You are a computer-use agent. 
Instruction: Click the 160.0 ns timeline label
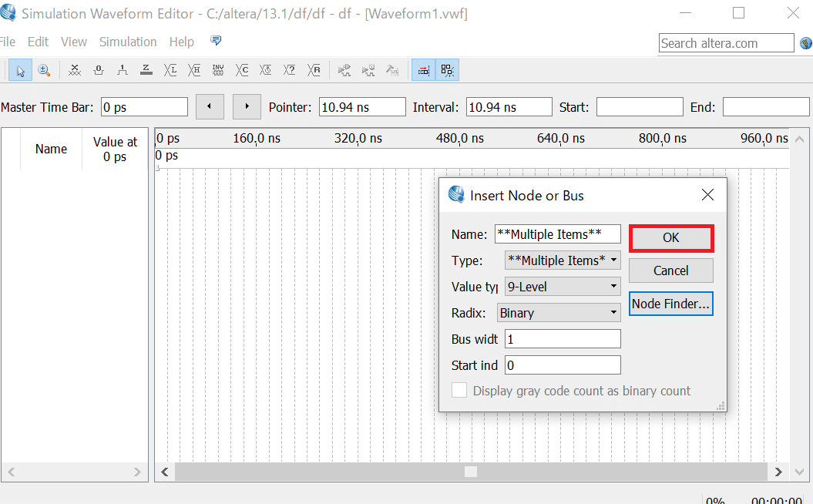[256, 139]
